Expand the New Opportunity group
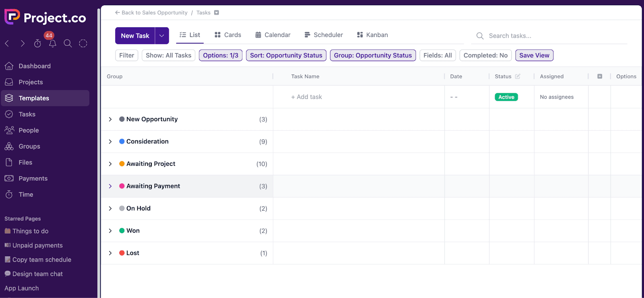Screen dimensions: 644x298 [110, 119]
